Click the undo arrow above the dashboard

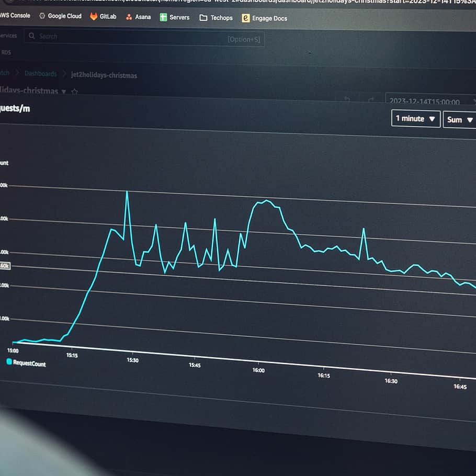coord(346,98)
